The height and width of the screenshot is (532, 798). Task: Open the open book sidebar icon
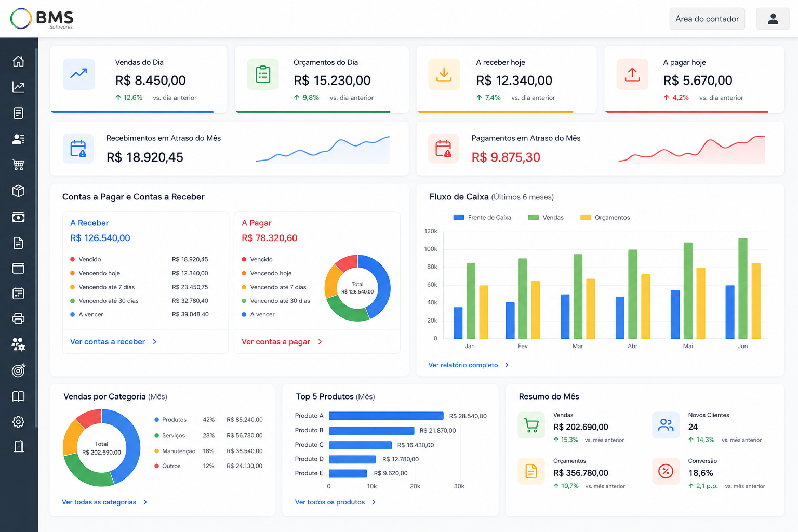[x=18, y=396]
